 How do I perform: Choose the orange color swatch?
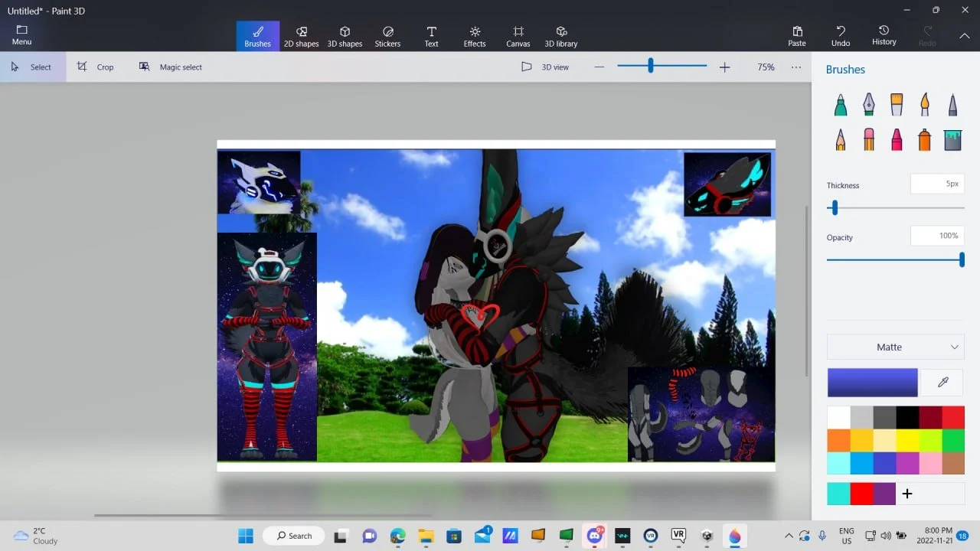(838, 440)
